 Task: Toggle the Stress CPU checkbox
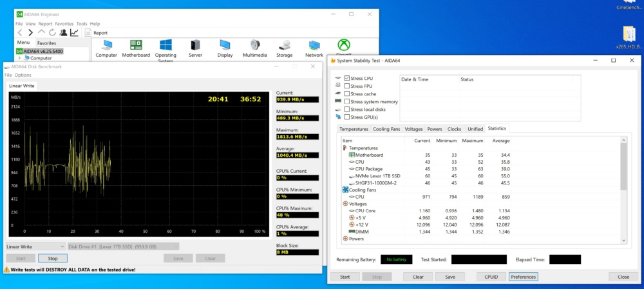pyautogui.click(x=347, y=78)
